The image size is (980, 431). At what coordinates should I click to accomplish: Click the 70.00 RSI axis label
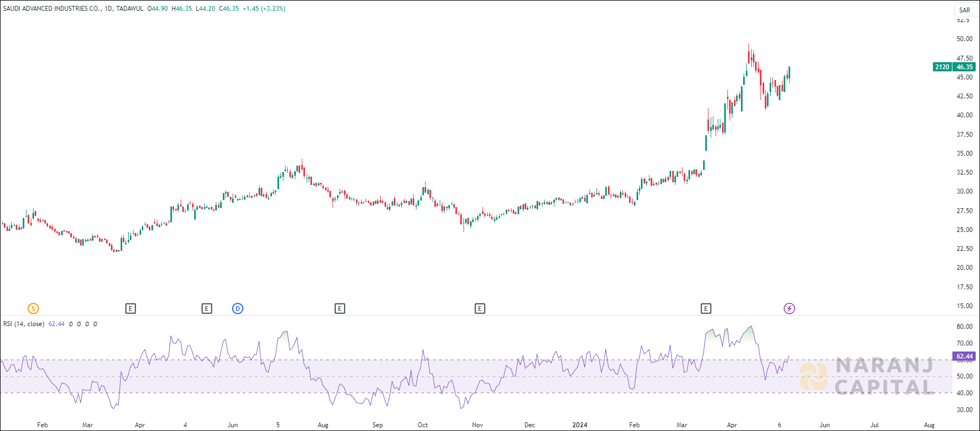point(964,343)
